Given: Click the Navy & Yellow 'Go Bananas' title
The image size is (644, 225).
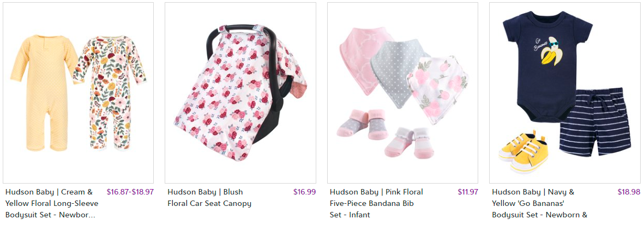Looking at the screenshot, I should point(540,203).
